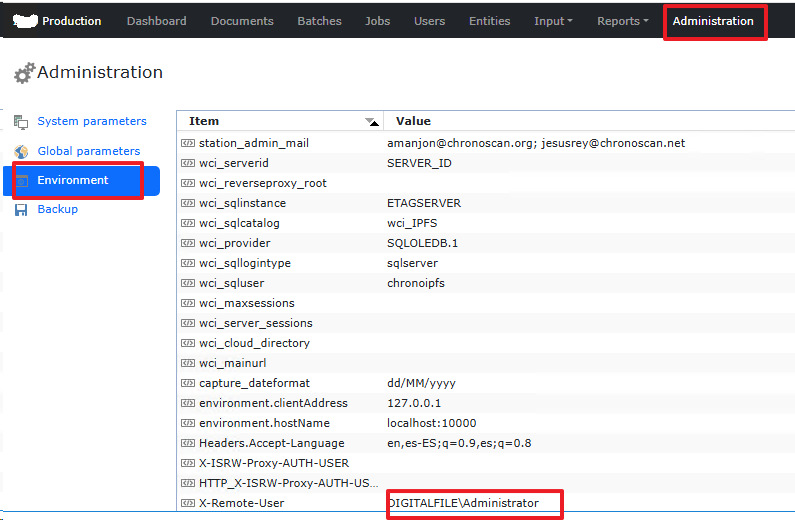This screenshot has width=795, height=520.
Task: Sort using the Item column arrow
Action: point(372,122)
